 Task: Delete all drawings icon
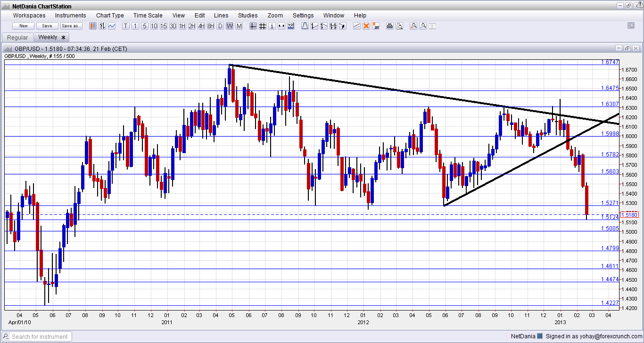(x=376, y=26)
